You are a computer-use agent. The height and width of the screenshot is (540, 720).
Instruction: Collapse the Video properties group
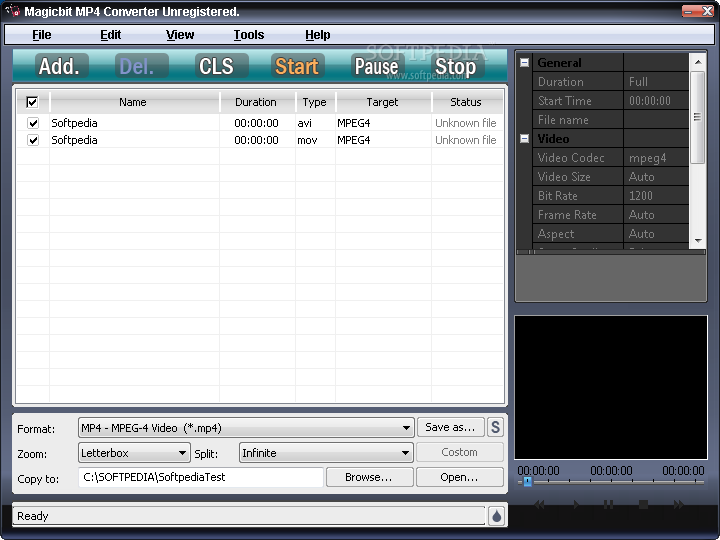(524, 139)
